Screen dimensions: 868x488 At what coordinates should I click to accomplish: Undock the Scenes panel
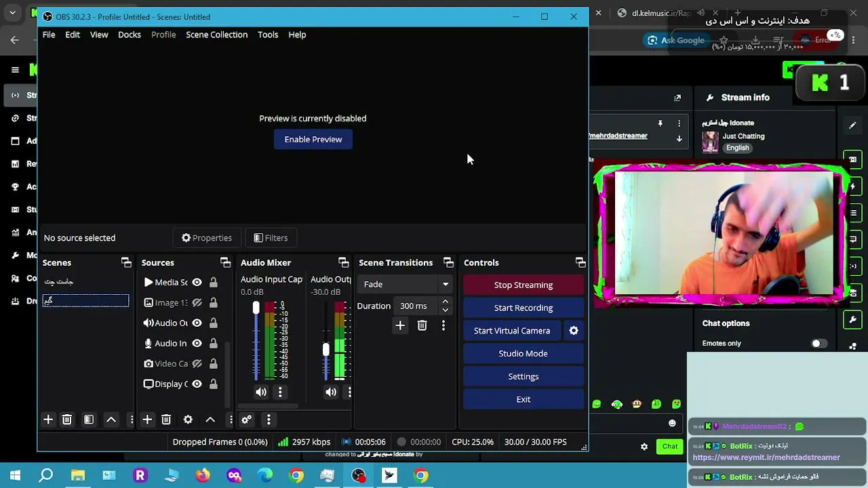pyautogui.click(x=126, y=262)
